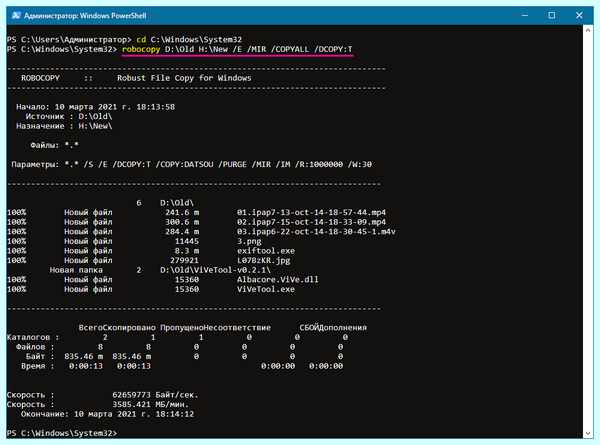The width and height of the screenshot is (600, 445).
Task: Close the PowerShell window
Action: tap(579, 15)
